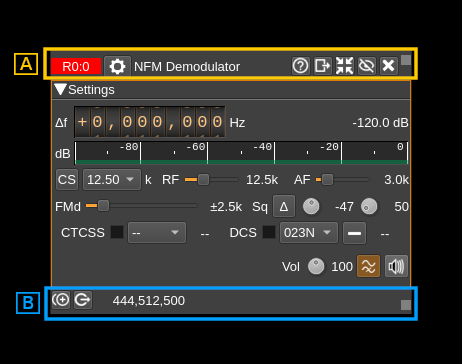The height and width of the screenshot is (364, 462).
Task: Adjust the RF bandwidth slider
Action: tap(212, 180)
